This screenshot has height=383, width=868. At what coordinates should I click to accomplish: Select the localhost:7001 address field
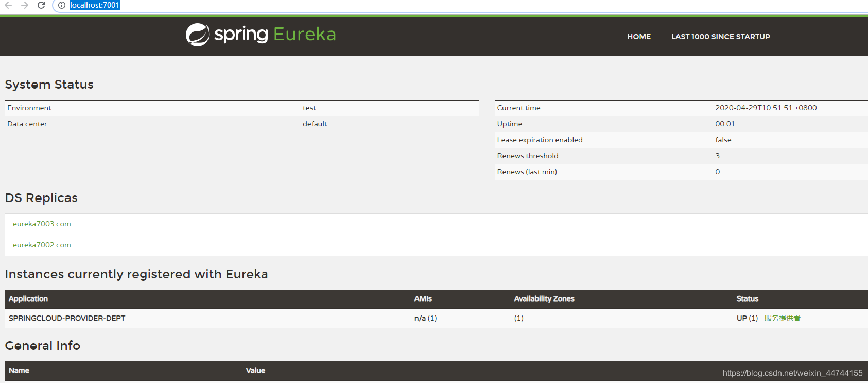click(x=95, y=5)
